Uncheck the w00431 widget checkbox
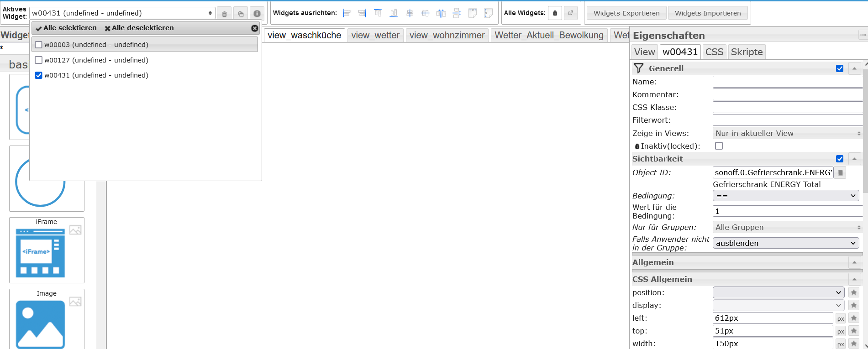This screenshot has width=868, height=349. [x=39, y=75]
